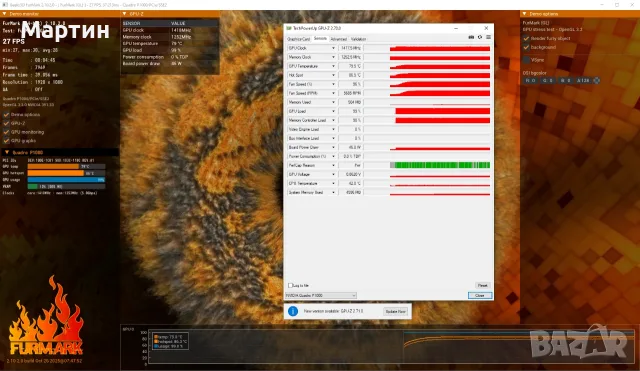Click the FurMark window title bar icon
The height and width of the screenshot is (371, 640).
[5, 5]
